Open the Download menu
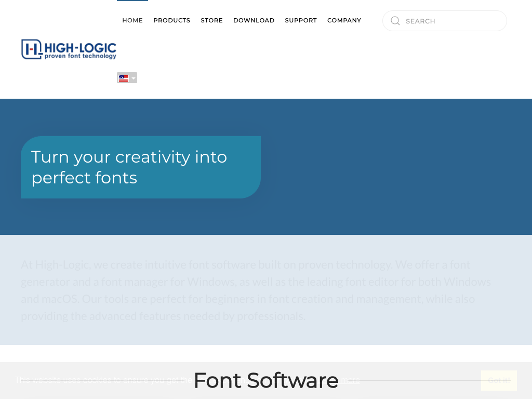Image resolution: width=532 pixels, height=399 pixels. [x=254, y=20]
